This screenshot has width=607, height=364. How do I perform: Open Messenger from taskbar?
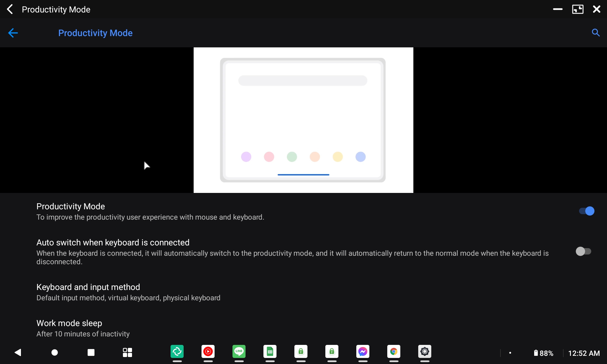pyautogui.click(x=363, y=352)
